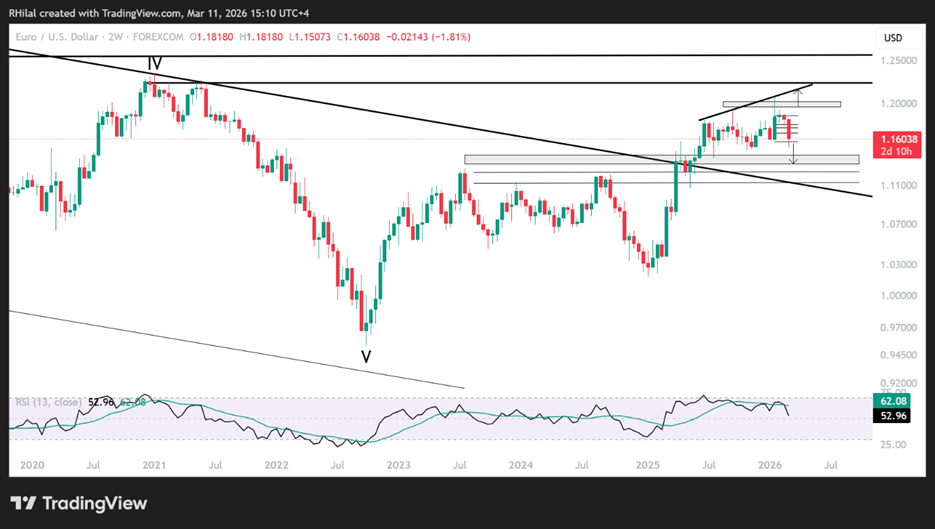The image size is (935, 529).
Task: Click the high value H1.18180
Action: (x=261, y=37)
